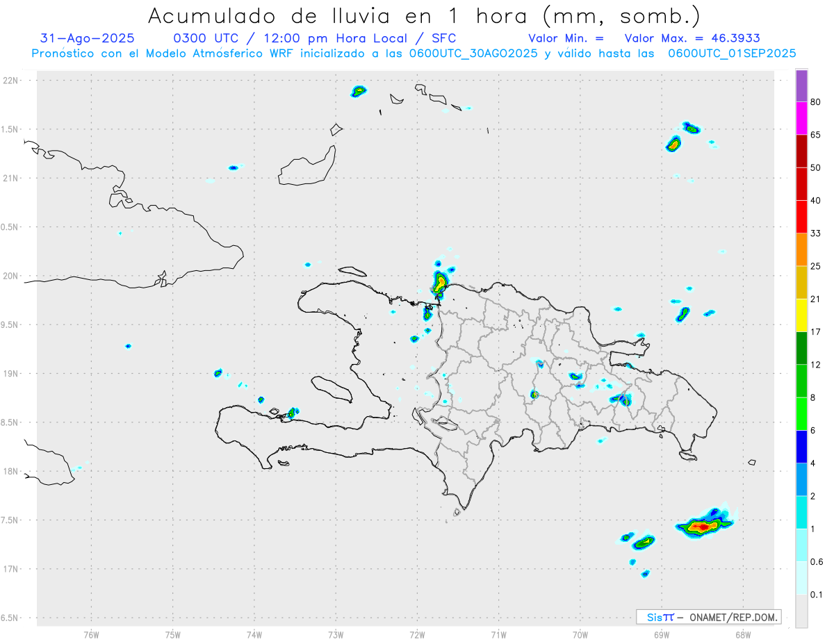This screenshot has width=834, height=644.
Task: Select the orange legend swatch between 25 and 33
Action: pyautogui.click(x=801, y=249)
